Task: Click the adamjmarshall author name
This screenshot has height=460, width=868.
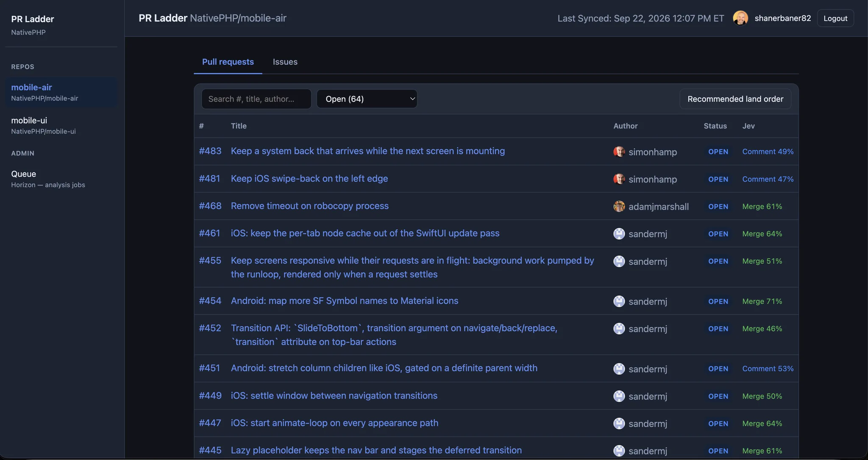Action: coord(659,207)
